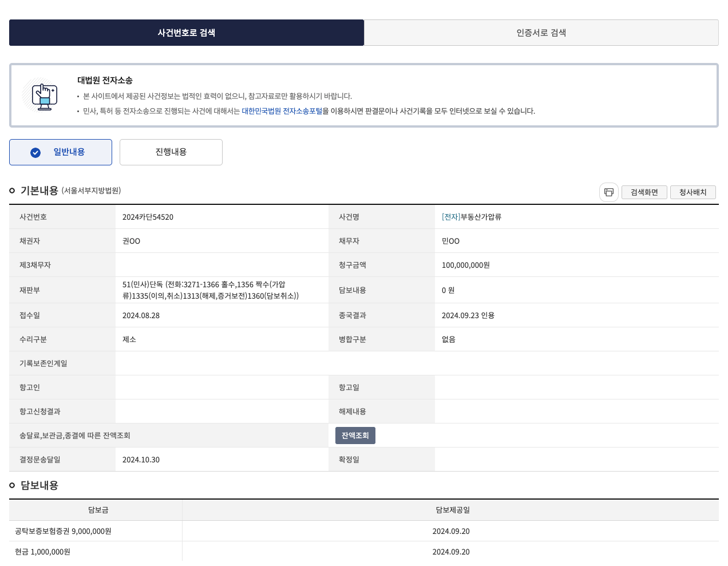Click the bullet icon before 담보내용 heading
Viewport: 728px width, 566px height.
click(12, 485)
